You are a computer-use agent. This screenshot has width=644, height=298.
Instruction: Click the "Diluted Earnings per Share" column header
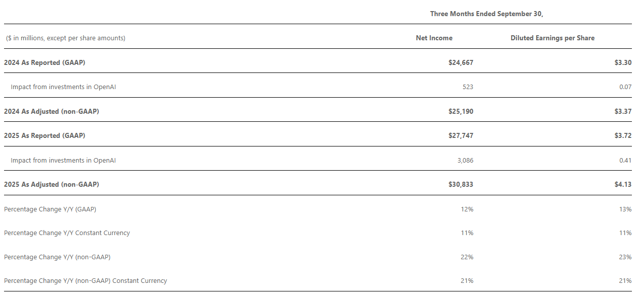click(552, 38)
